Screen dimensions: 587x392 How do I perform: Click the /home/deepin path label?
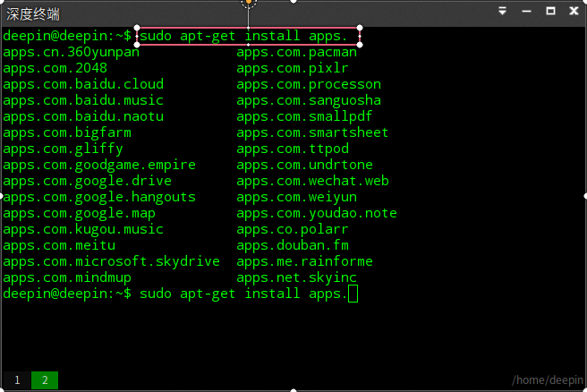coord(548,380)
